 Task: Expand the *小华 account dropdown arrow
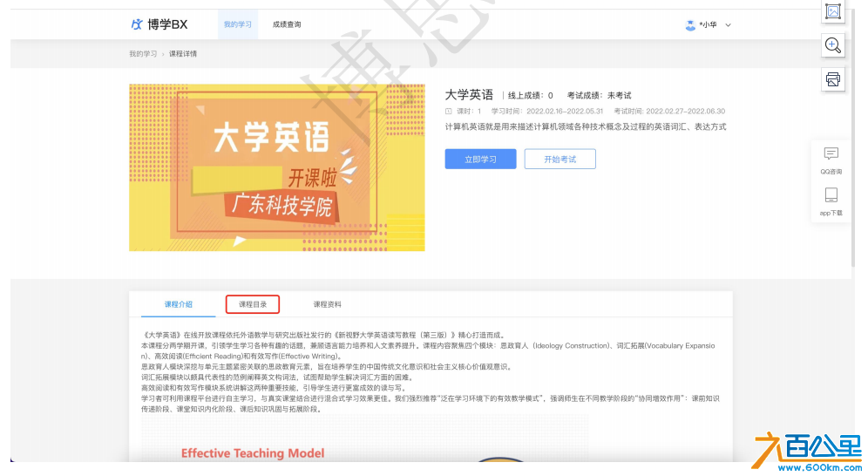tap(728, 25)
